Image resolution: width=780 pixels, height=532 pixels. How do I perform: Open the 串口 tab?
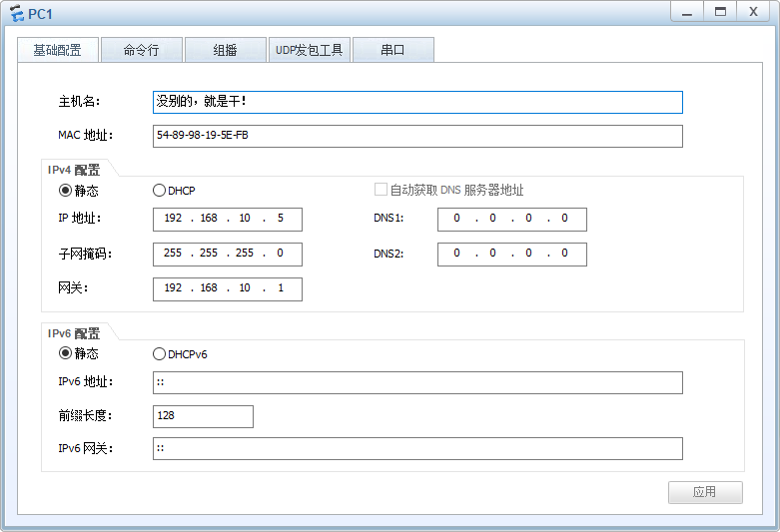coord(392,50)
